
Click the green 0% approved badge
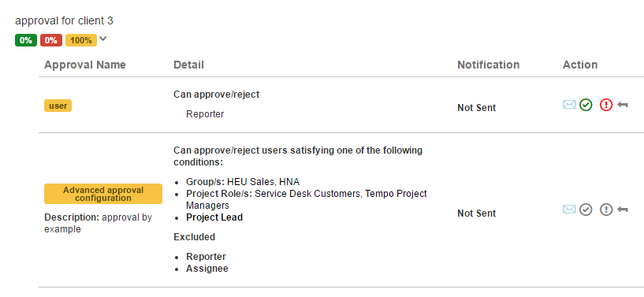pos(26,40)
